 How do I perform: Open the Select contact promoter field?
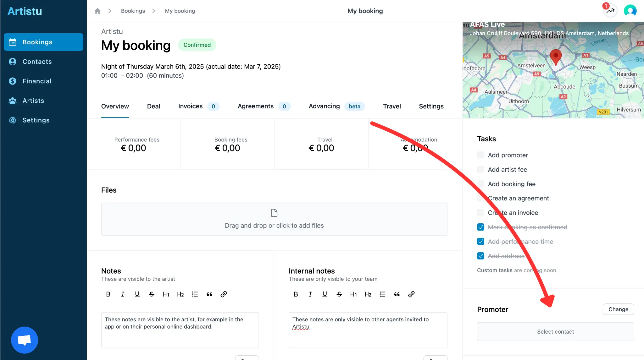coord(555,332)
